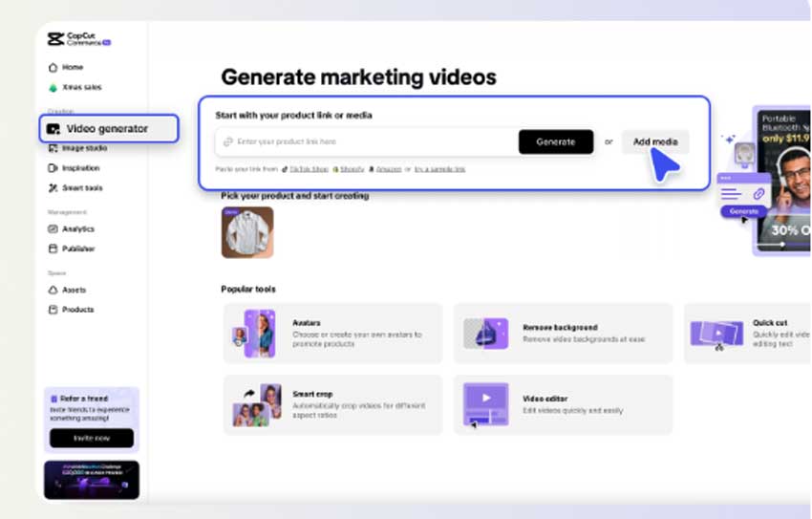
Task: Use the try a sample link
Action: coord(439,169)
